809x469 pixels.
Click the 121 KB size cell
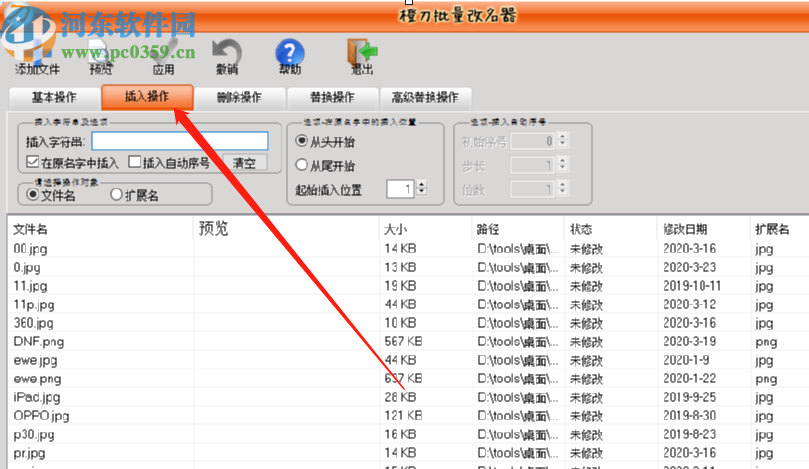tap(403, 416)
